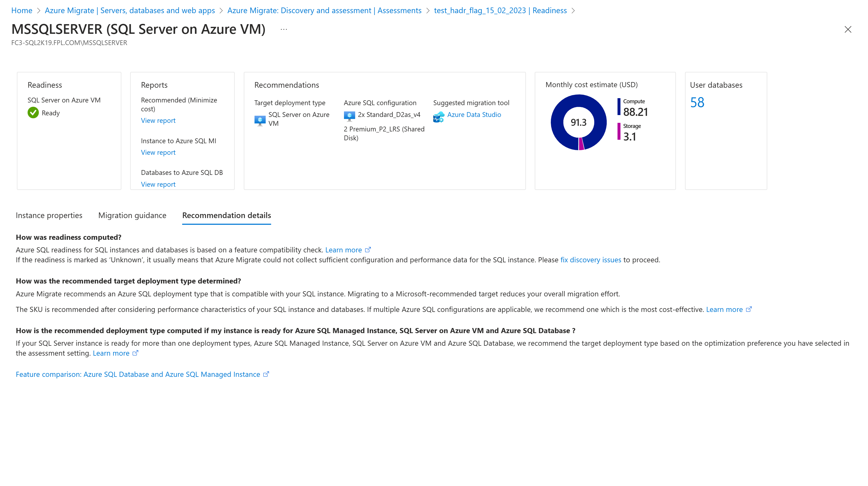Open Instance properties tab
868x486 pixels.
click(x=49, y=215)
